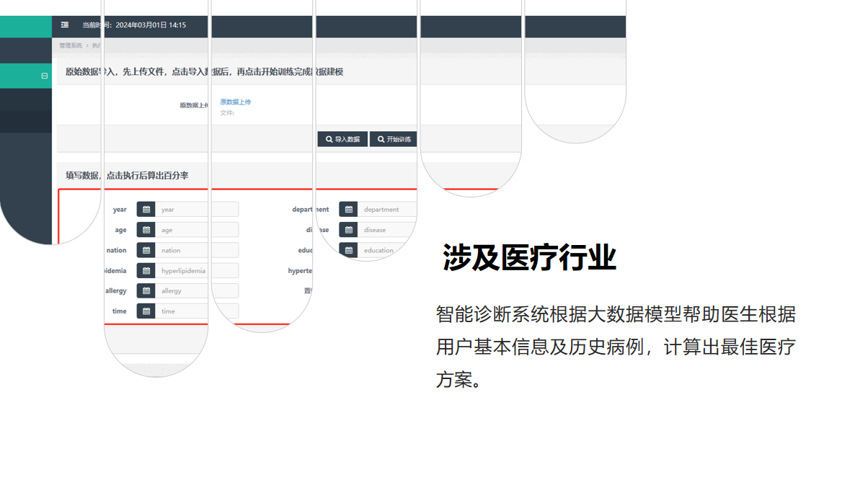This screenshot has height=485, width=868.
Task: Click the calendar icon beside education field
Action: (349, 250)
